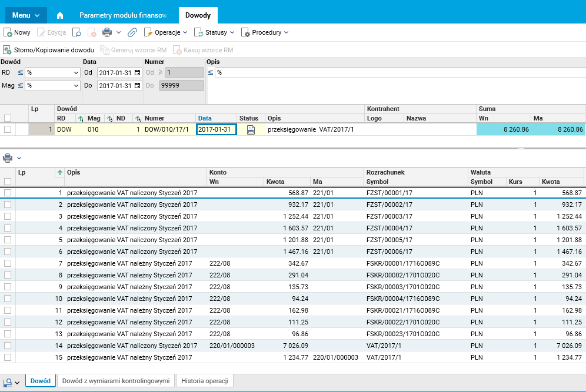The height and width of the screenshot is (392, 586).
Task: Click the Nowy (new document) icon
Action: (8, 33)
